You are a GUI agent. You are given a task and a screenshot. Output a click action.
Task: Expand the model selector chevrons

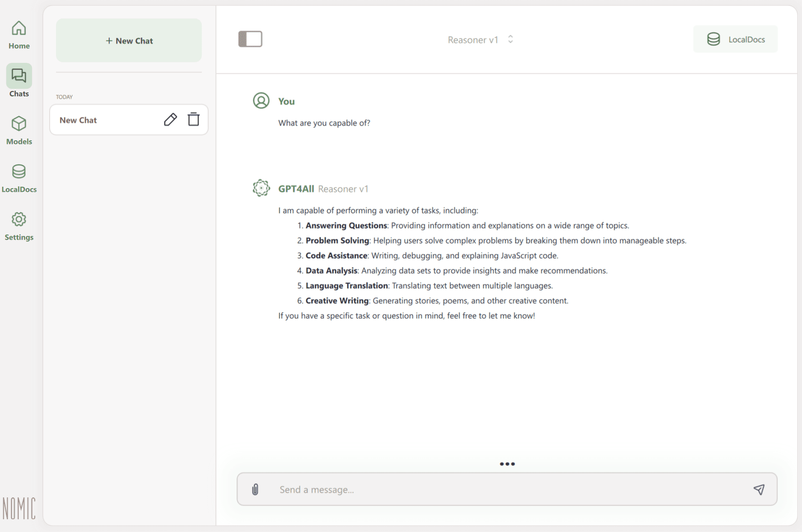511,40
